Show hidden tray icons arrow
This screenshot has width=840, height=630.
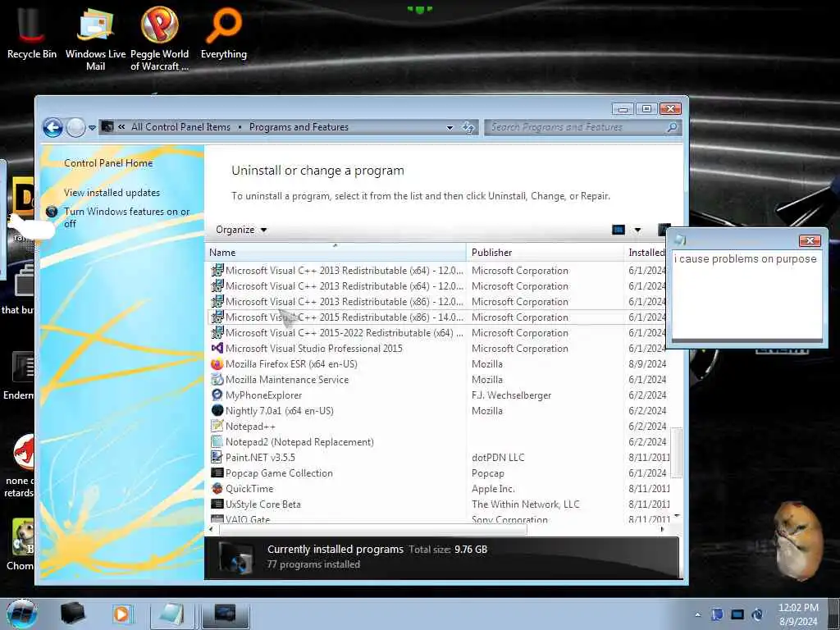[x=697, y=614]
